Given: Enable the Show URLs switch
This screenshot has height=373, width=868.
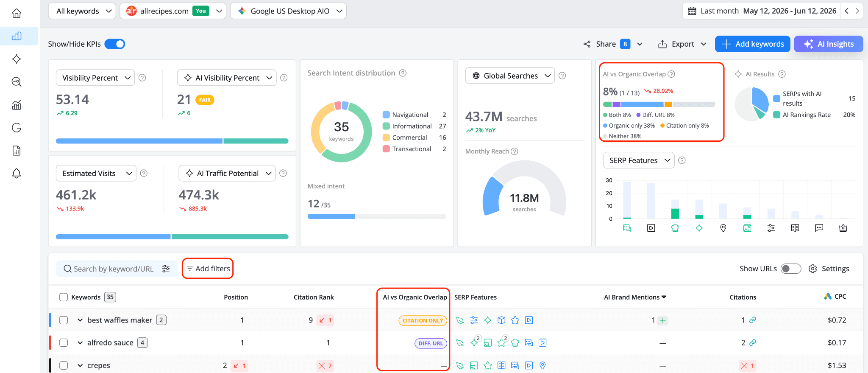Looking at the screenshot, I should [x=791, y=269].
